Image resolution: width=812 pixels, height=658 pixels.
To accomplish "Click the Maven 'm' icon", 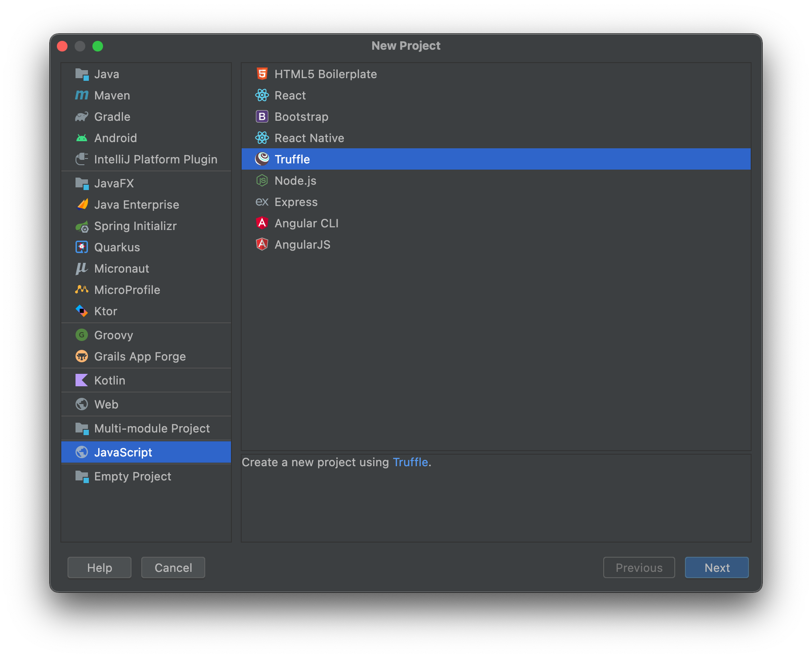I will pos(82,95).
